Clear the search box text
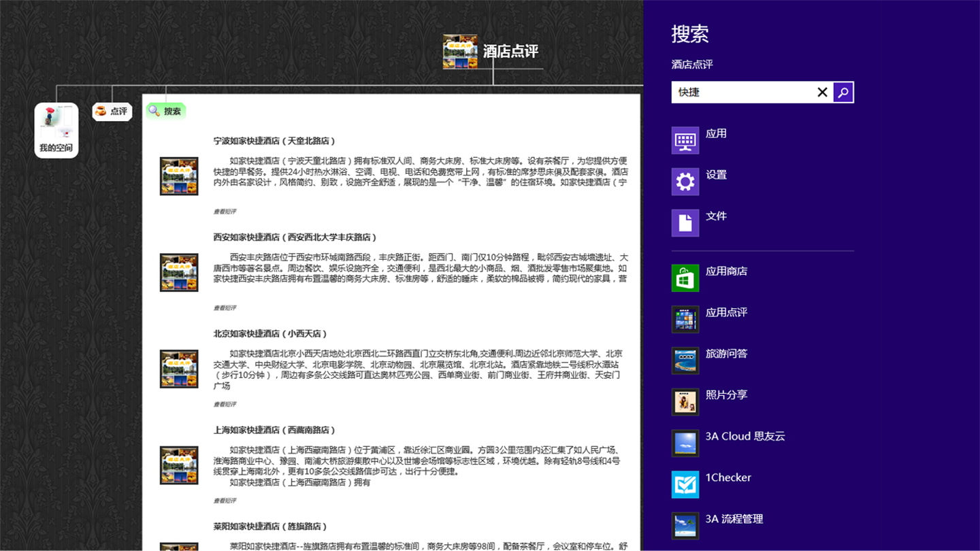Screen dimensions: 980x551 (x=822, y=93)
